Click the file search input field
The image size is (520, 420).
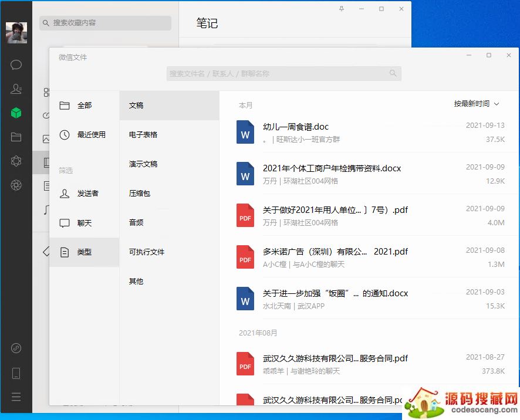(284, 73)
